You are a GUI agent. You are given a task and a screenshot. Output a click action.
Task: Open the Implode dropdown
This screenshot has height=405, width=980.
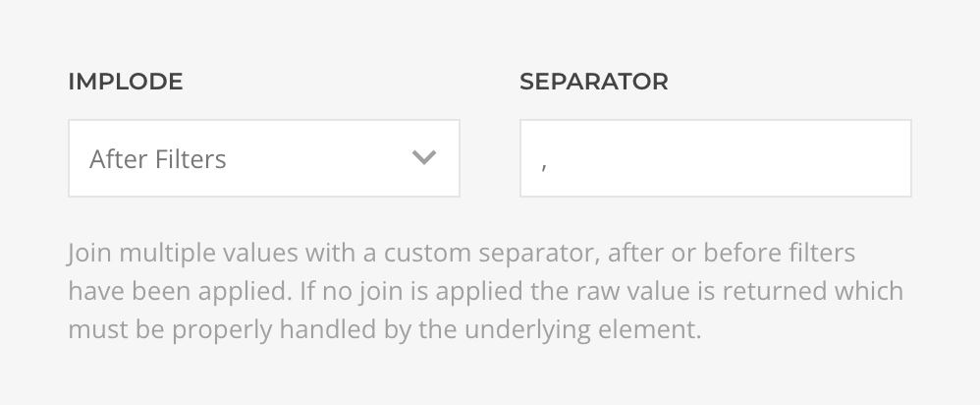click(263, 158)
